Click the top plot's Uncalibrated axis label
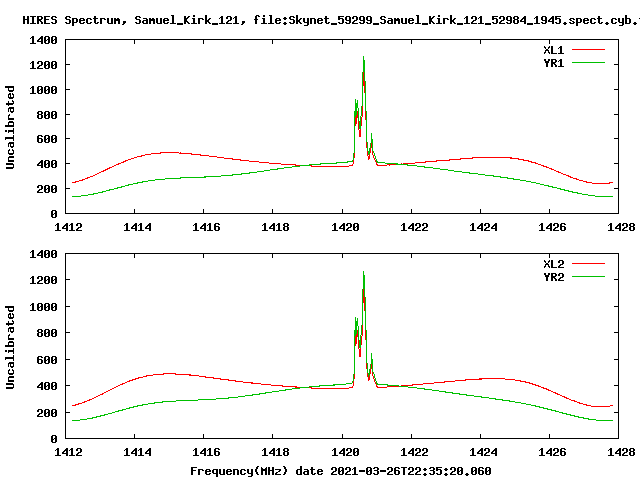This screenshot has height=480, width=640. point(10,127)
